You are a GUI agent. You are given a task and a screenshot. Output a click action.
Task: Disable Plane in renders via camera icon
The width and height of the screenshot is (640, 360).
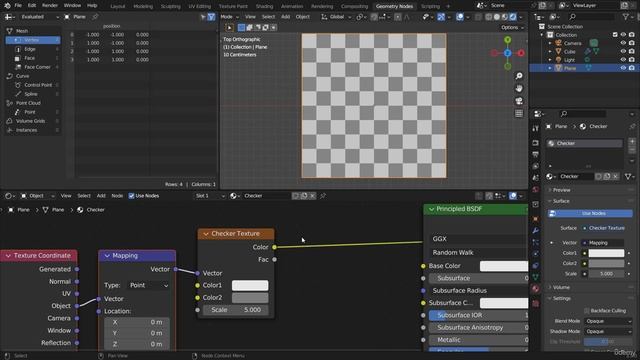tap(632, 68)
